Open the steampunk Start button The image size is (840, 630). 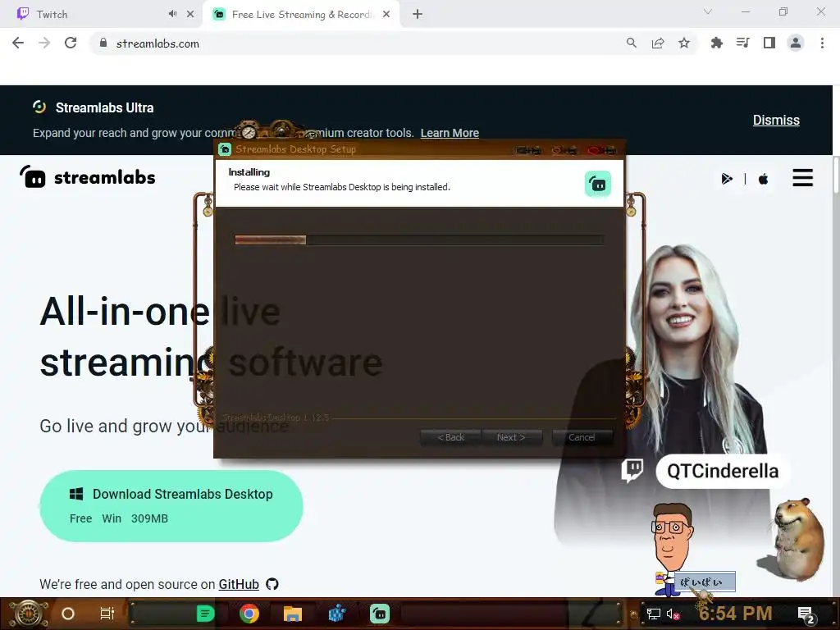coord(30,614)
